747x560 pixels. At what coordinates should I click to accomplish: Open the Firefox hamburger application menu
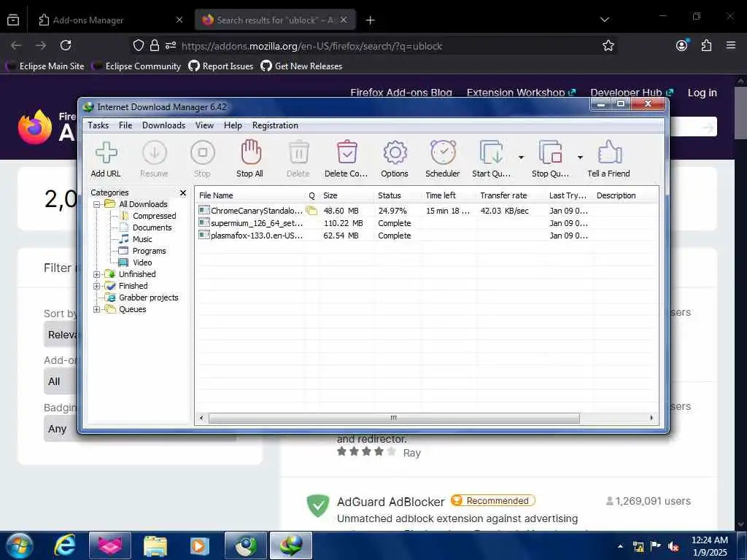click(x=731, y=45)
